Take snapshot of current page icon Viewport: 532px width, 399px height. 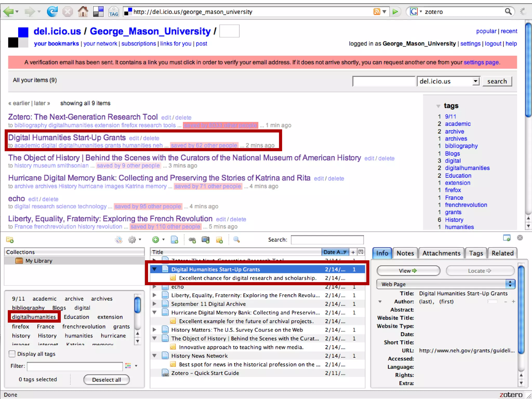205,240
